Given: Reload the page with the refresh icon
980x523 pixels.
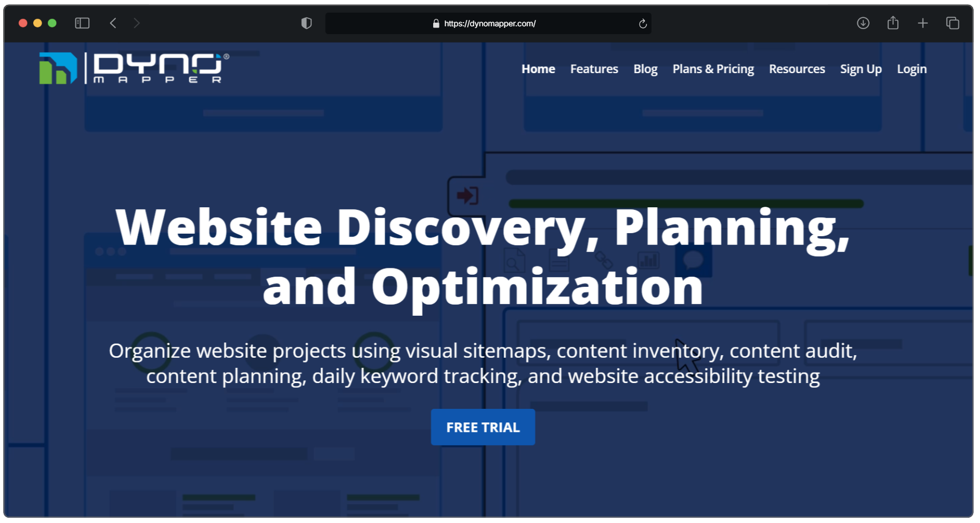Looking at the screenshot, I should 643,24.
